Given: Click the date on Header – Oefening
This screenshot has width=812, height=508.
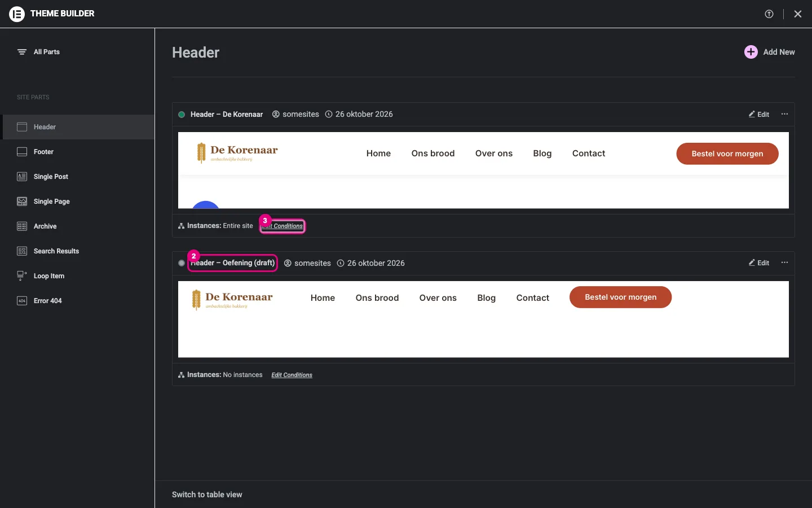Looking at the screenshot, I should tap(371, 263).
